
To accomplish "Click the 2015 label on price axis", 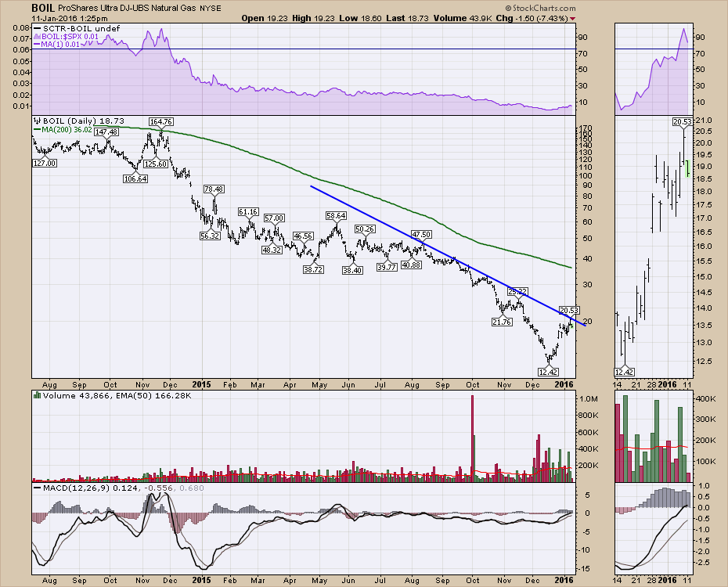I will click(x=201, y=384).
